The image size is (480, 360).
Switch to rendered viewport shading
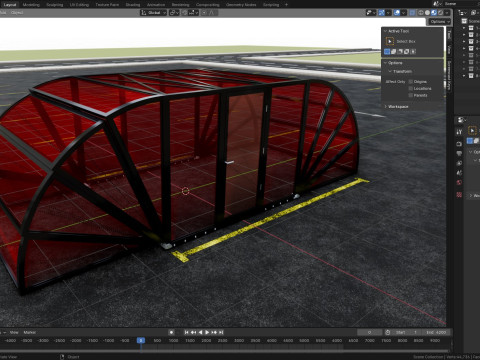pos(440,13)
